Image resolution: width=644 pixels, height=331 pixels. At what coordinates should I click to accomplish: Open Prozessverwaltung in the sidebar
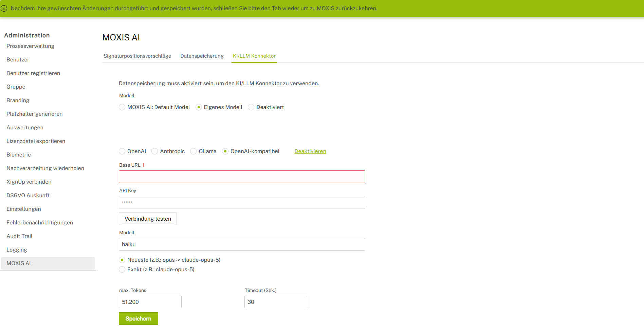(31, 46)
